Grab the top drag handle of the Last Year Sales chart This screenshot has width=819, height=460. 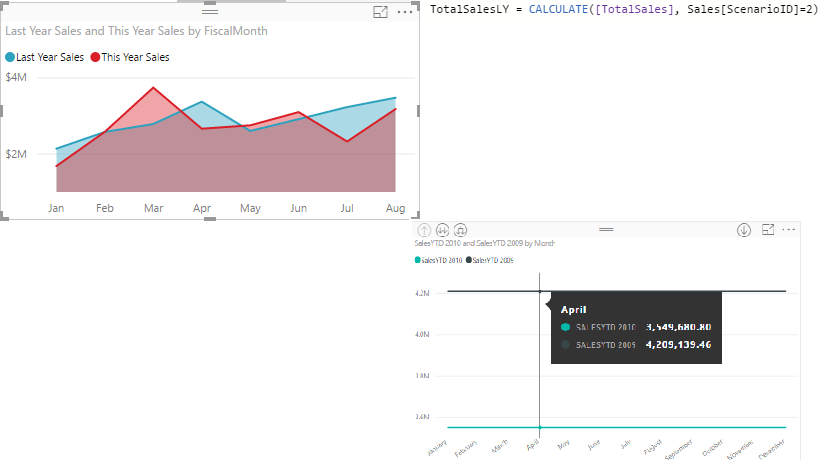coord(210,11)
